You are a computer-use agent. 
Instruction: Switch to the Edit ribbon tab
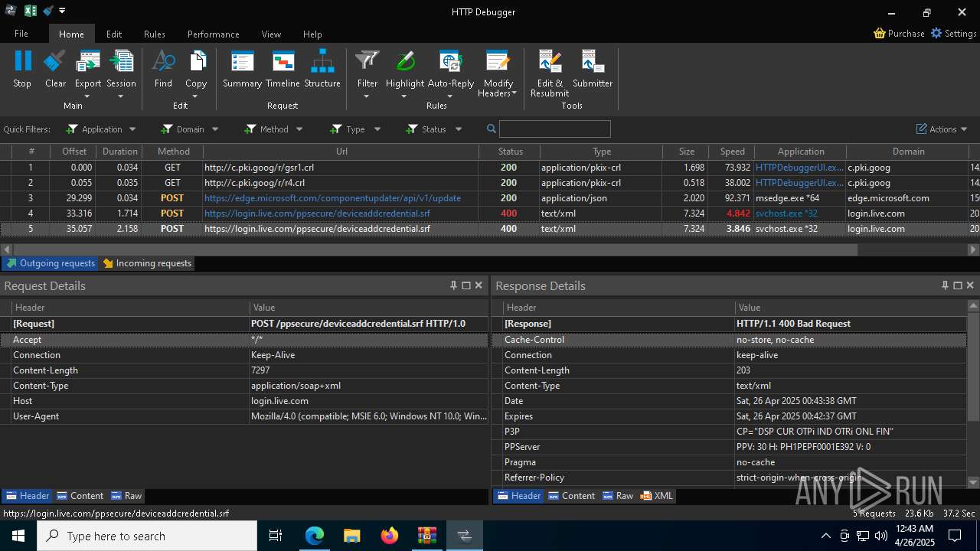(114, 34)
